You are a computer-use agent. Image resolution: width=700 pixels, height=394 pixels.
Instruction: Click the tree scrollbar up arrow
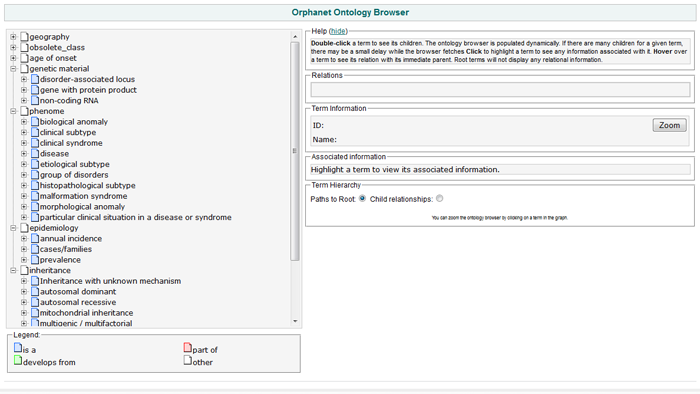coord(295,37)
